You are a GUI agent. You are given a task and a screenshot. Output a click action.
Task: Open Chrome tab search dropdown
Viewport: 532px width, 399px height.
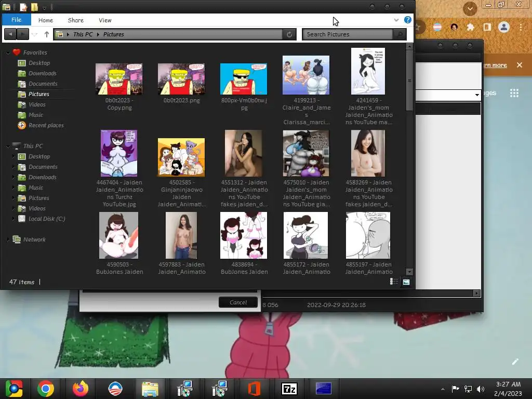pyautogui.click(x=470, y=8)
